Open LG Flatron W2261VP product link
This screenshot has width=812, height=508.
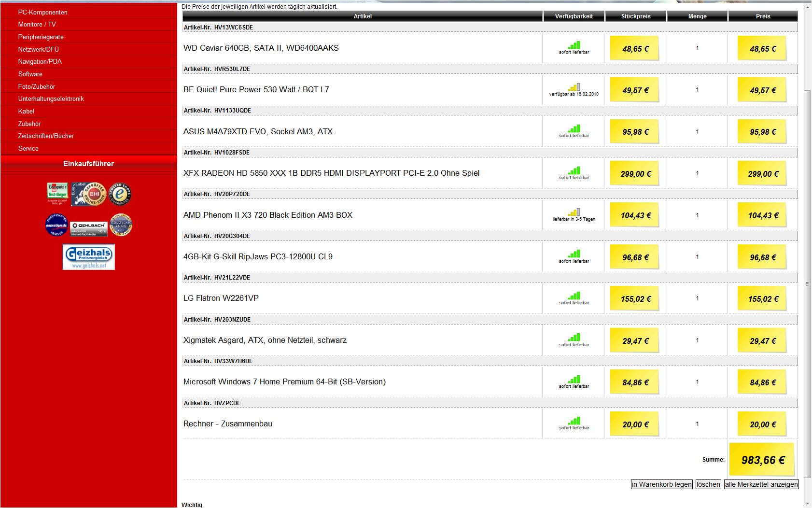tap(221, 298)
